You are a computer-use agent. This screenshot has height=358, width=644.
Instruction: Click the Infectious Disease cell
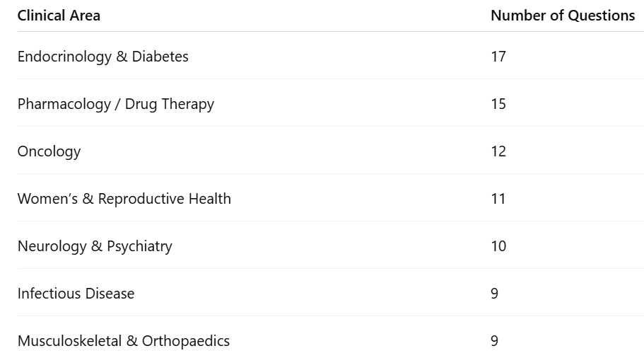pyautogui.click(x=76, y=294)
